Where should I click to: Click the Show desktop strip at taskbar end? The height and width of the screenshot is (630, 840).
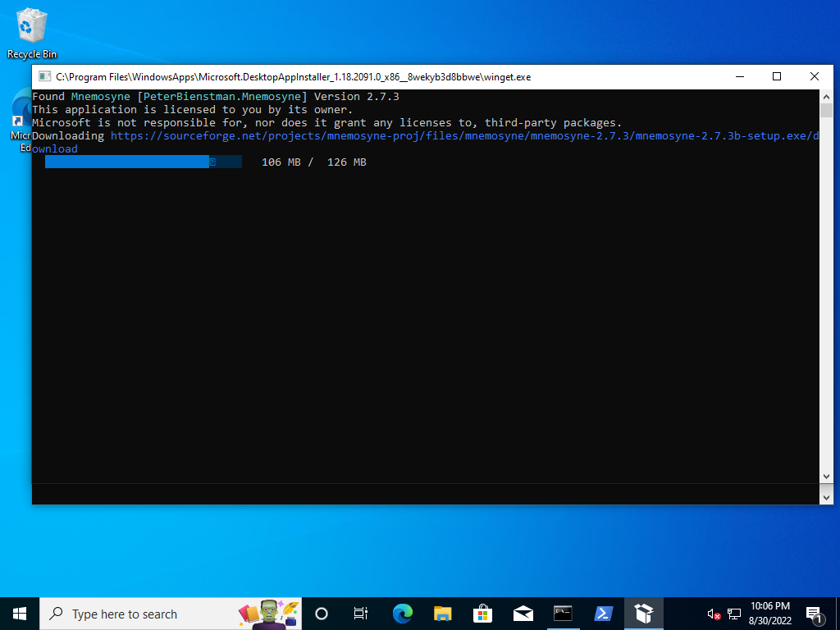pyautogui.click(x=838, y=614)
